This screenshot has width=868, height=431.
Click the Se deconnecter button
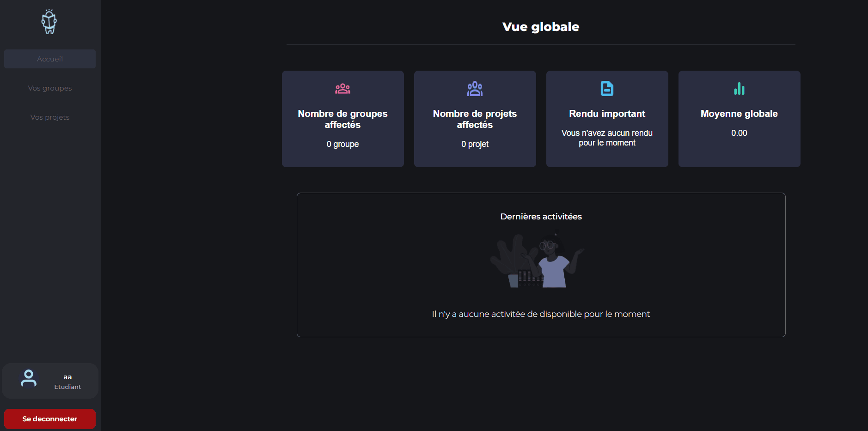[x=49, y=419]
